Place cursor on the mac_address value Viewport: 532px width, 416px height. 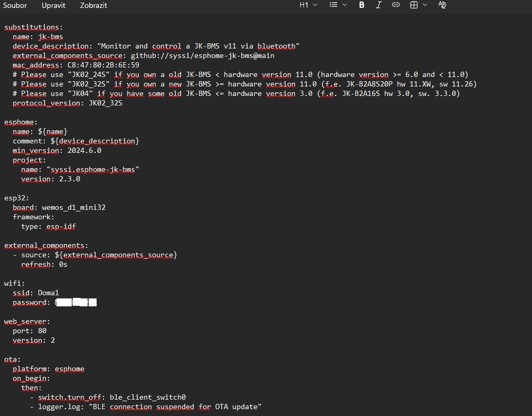pyautogui.click(x=103, y=65)
